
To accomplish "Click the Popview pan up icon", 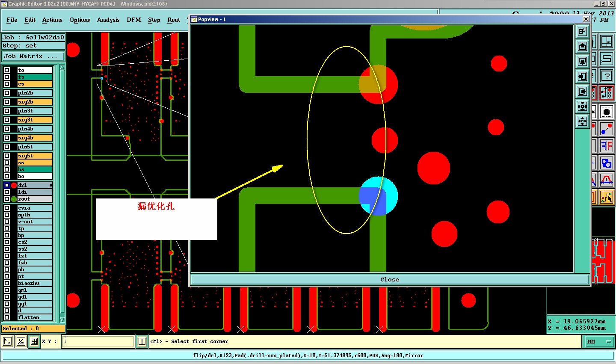I will coord(582,46).
